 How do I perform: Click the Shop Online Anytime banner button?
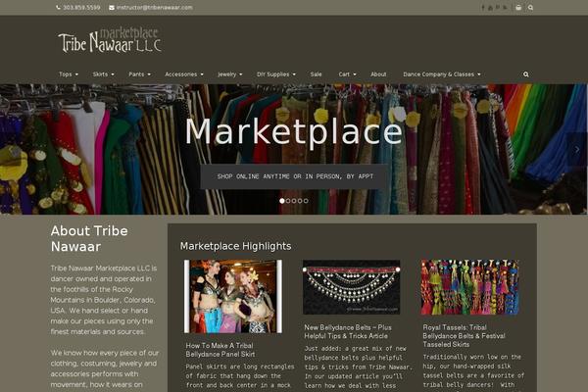pos(295,176)
